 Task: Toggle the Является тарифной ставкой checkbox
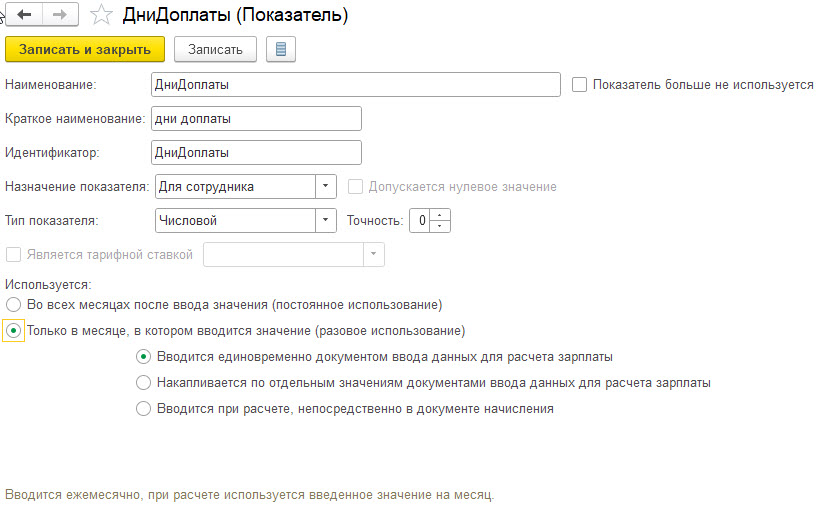[13, 255]
